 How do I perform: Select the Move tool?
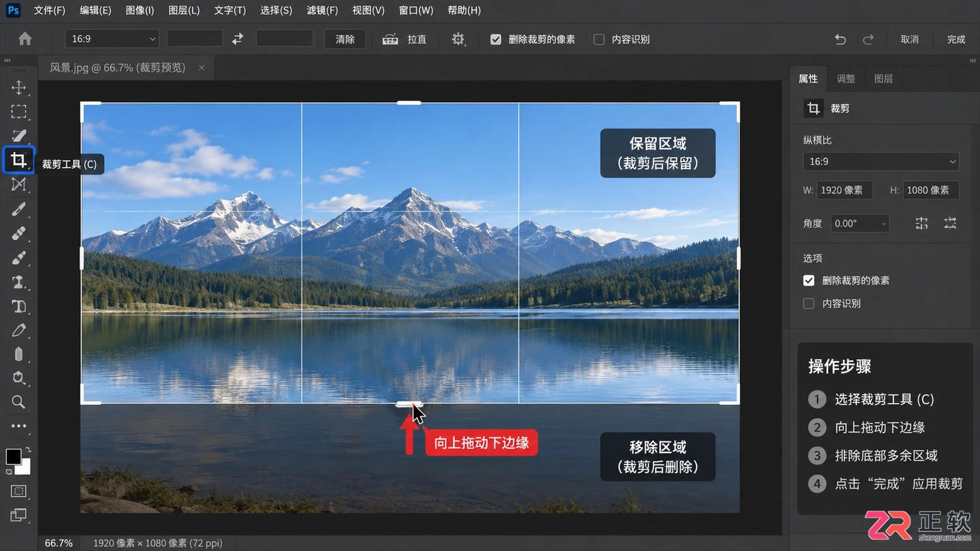(18, 87)
